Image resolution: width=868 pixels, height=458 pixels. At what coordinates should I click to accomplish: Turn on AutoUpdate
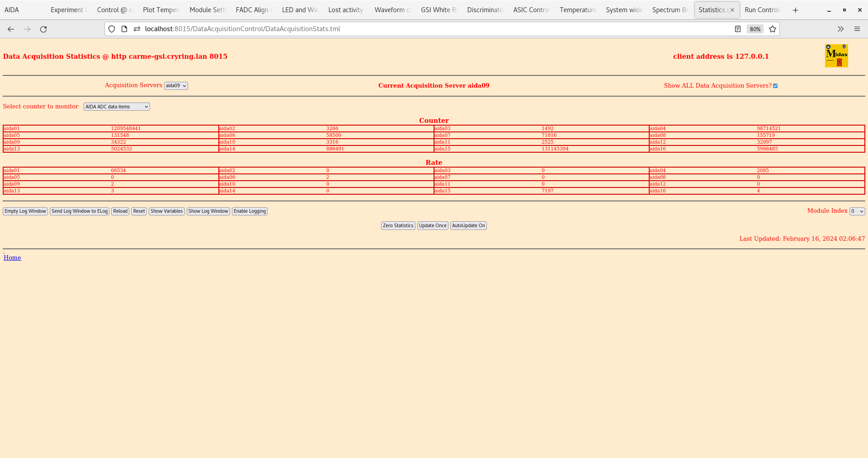pyautogui.click(x=468, y=226)
